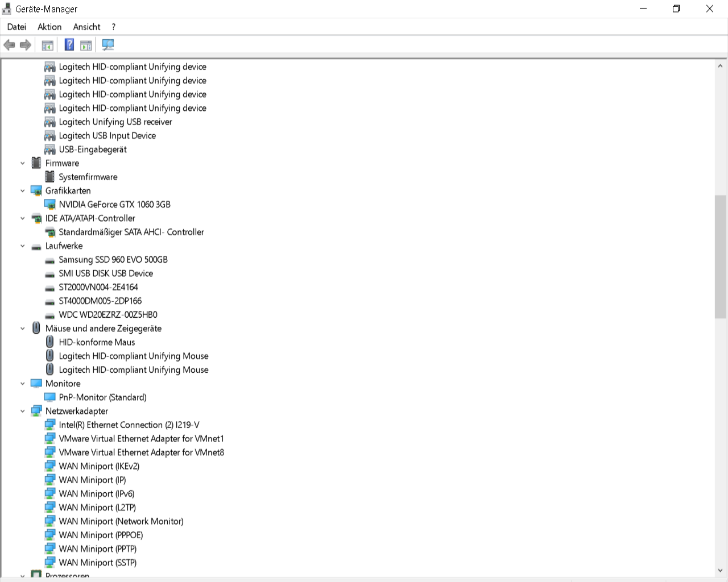Open Help via the blue question-mark icon
Image resolution: width=728 pixels, height=582 pixels.
69,45
